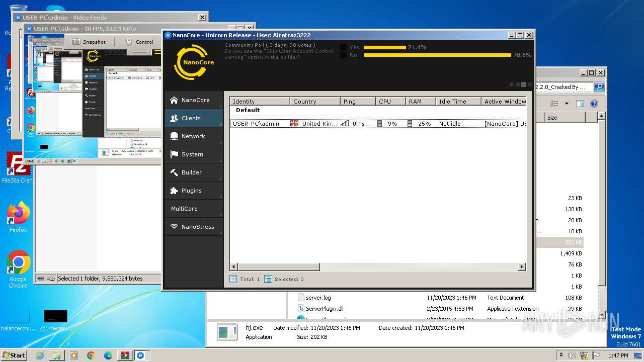Click the United Kingdom flag icon
The image size is (644, 362).
(x=294, y=124)
